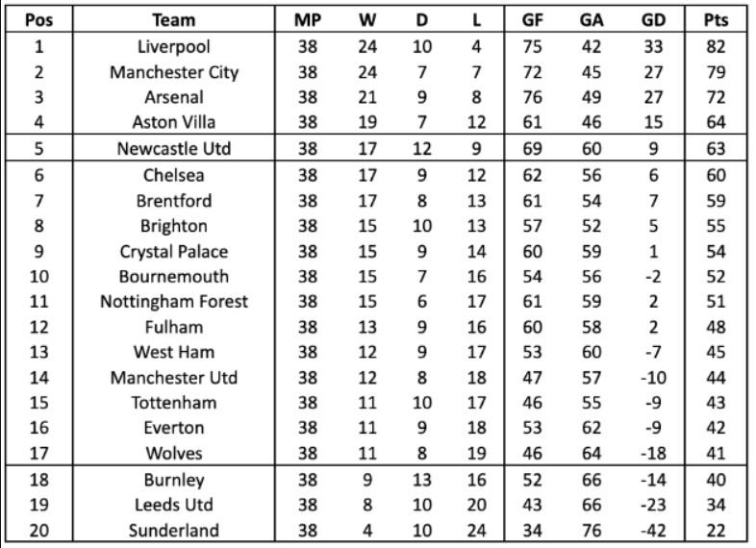Screen dimensions: 756x548
Task: Click the GF column header
Action: pyautogui.click(x=532, y=19)
